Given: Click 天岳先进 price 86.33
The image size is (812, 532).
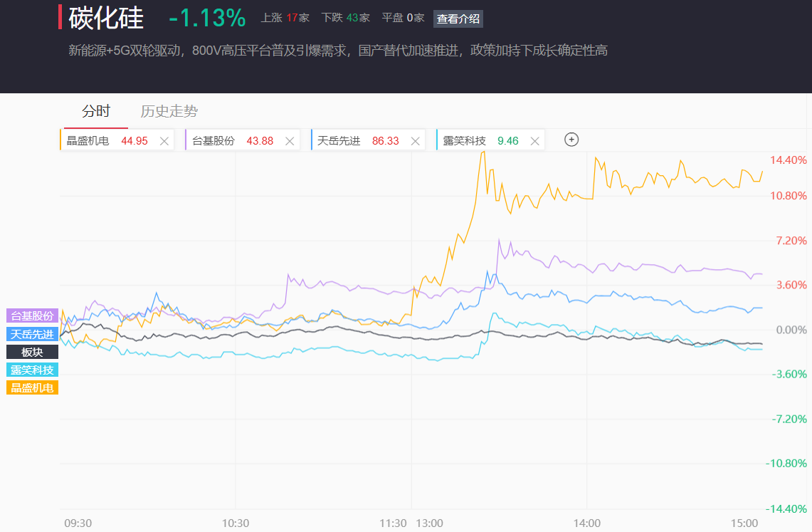Looking at the screenshot, I should [x=385, y=141].
